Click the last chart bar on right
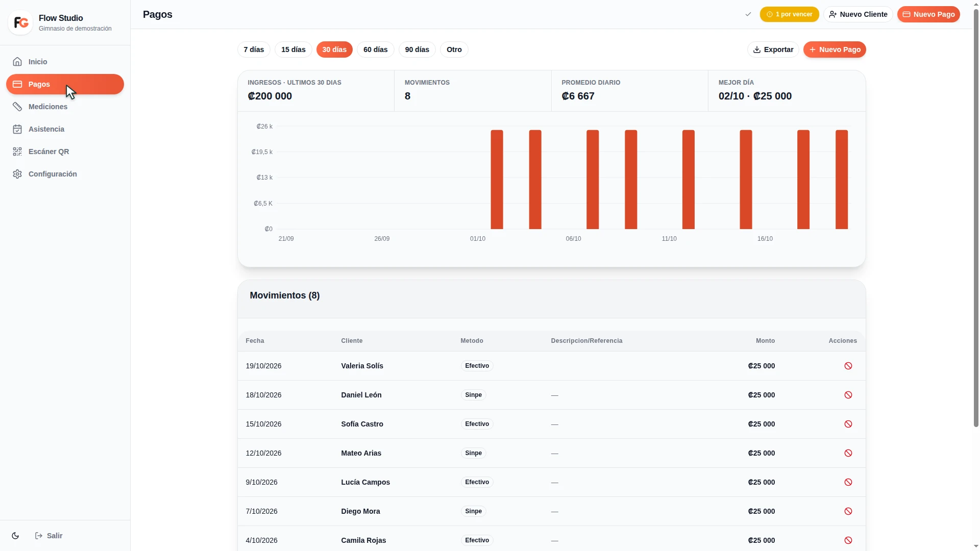The width and height of the screenshot is (980, 551). click(842, 180)
